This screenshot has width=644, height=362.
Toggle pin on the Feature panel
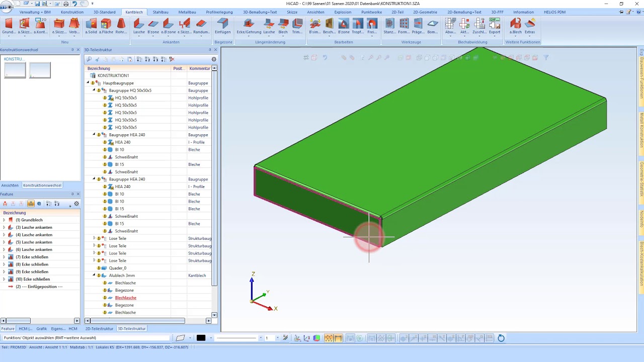pos(72,194)
